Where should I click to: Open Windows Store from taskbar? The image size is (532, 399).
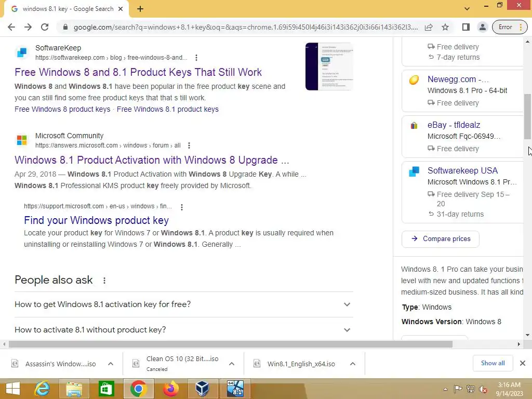(x=106, y=389)
